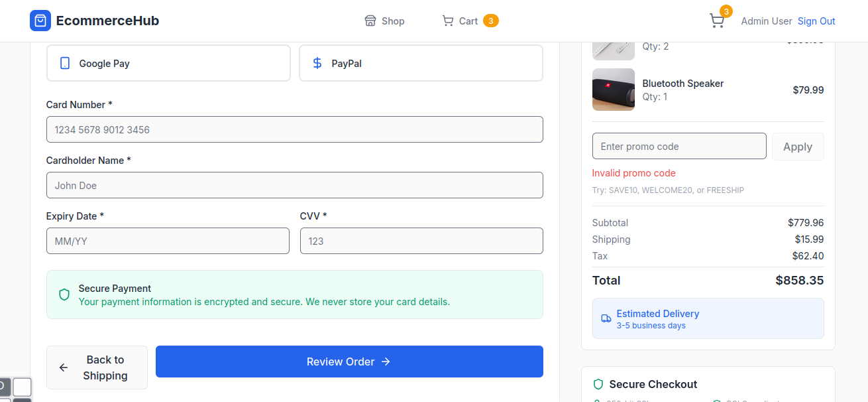Click the green Secure Payment shield icon
This screenshot has height=402, width=868.
(x=64, y=295)
